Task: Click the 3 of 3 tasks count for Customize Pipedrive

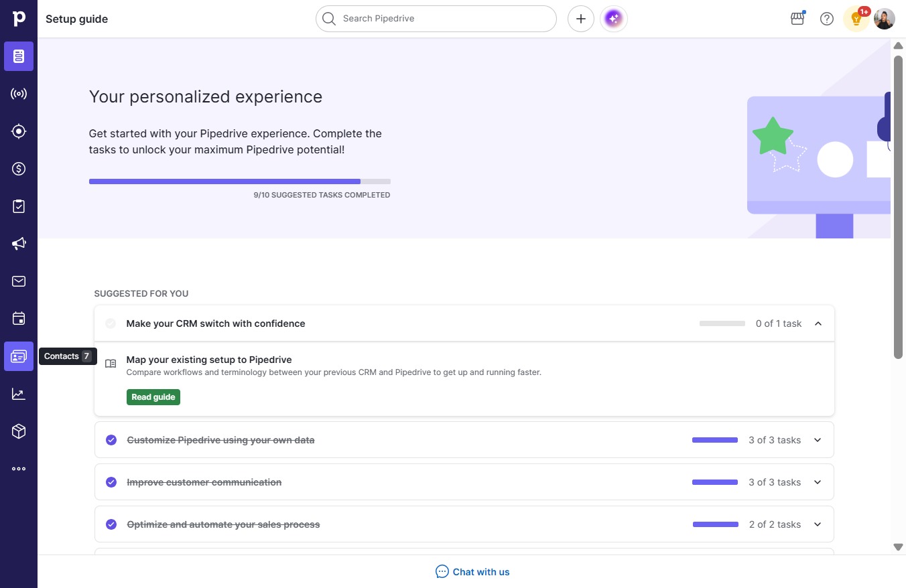Action: [x=775, y=440]
